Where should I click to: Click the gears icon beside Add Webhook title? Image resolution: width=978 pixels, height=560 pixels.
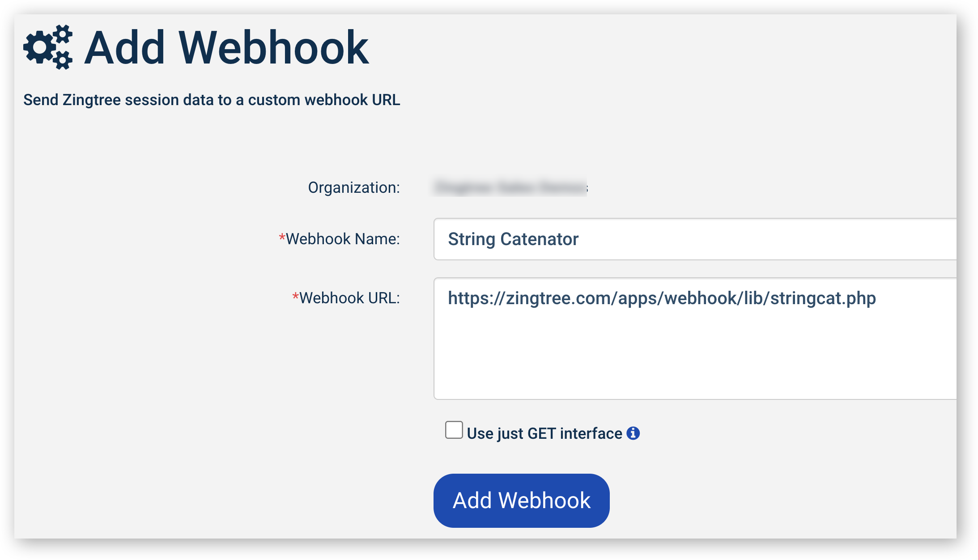48,47
